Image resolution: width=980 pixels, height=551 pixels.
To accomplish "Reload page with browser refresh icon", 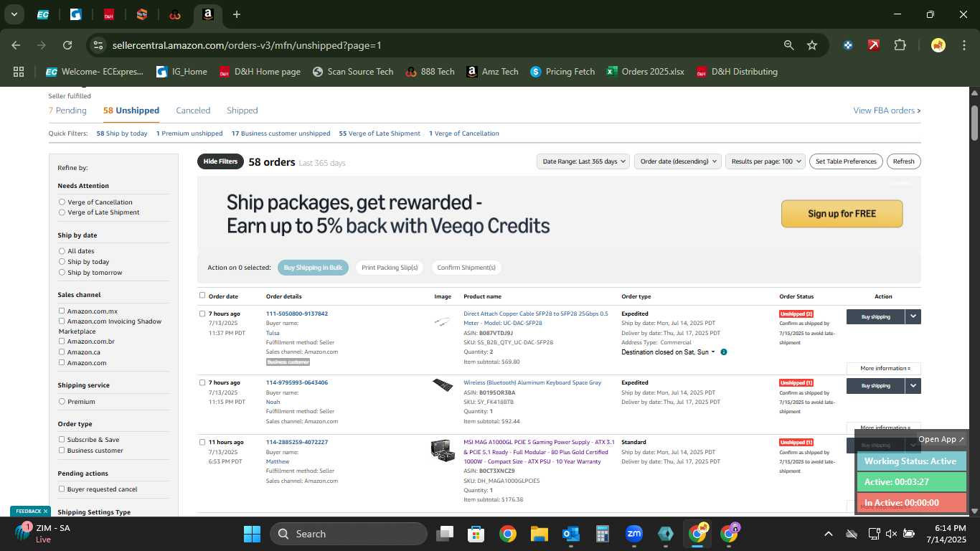I will coord(67,45).
